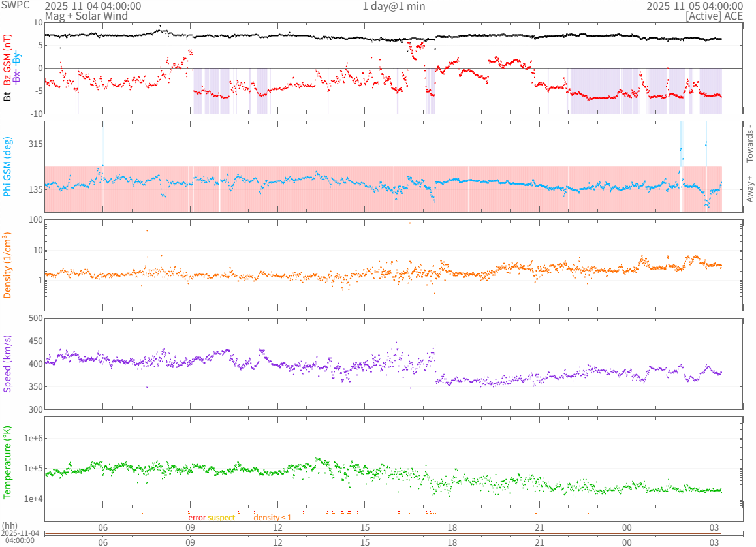Enable the struck-through By series

tap(17, 58)
